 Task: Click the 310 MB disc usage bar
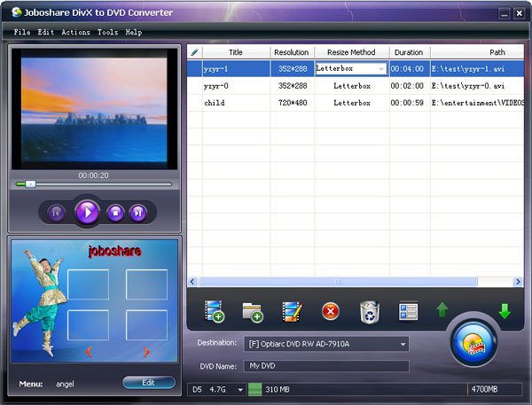255,389
